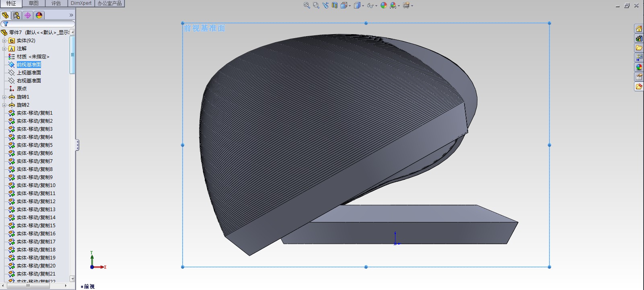Open Appearances and Scenes task pane icon
Screen dimensions: 644x290
tap(639, 67)
